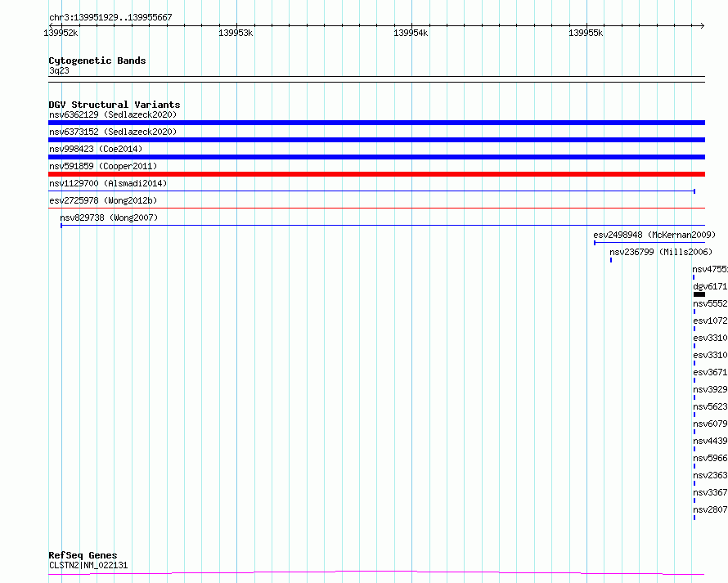Select the 139953k ruler tick label

pos(236,33)
